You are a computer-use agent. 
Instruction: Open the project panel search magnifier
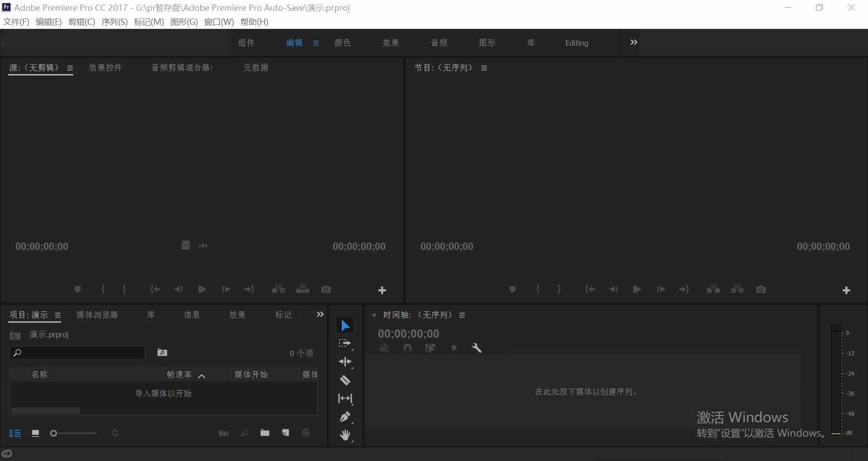point(245,433)
